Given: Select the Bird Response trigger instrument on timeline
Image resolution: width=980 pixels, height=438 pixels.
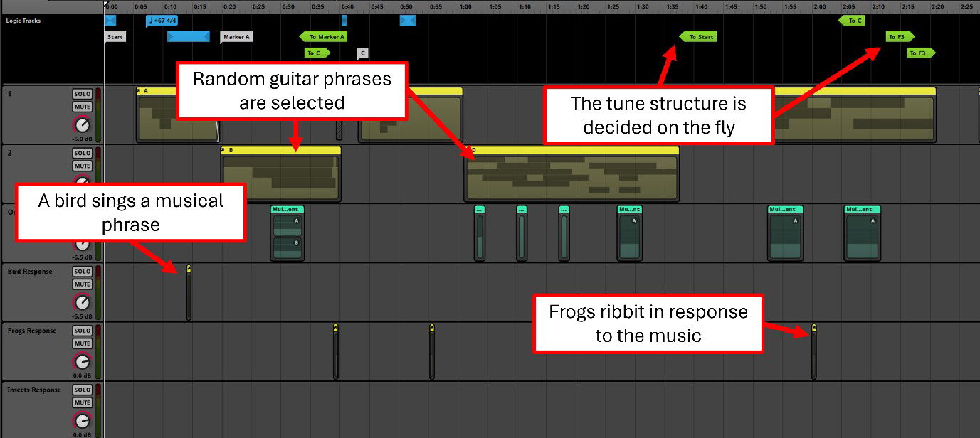Looking at the screenshot, I should (189, 293).
